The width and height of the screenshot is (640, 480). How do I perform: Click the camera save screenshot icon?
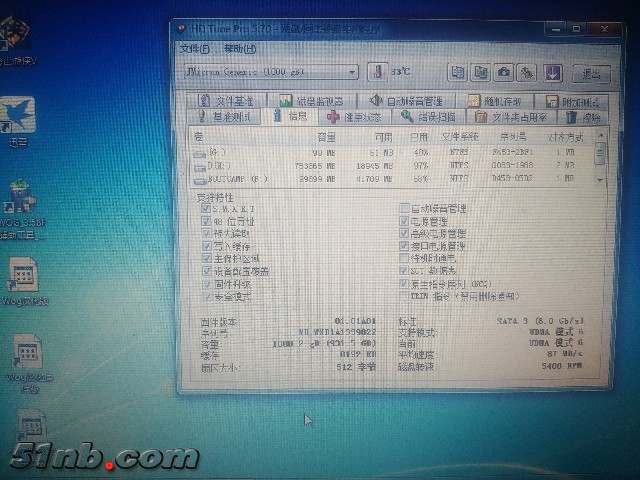pos(504,73)
